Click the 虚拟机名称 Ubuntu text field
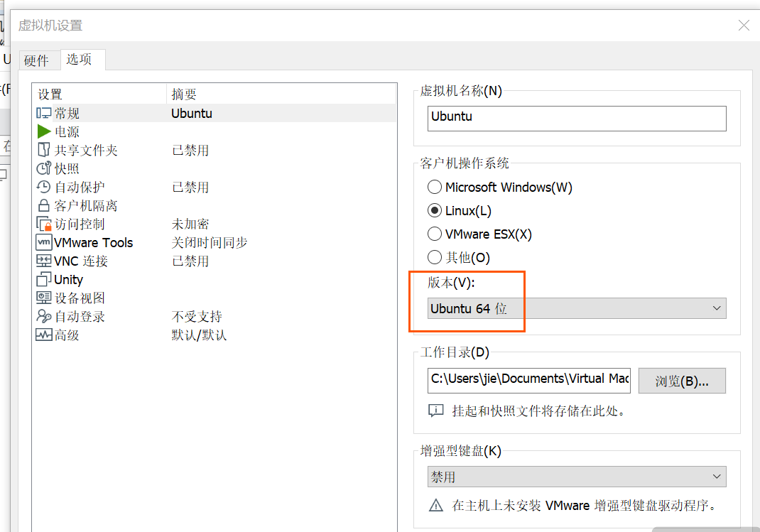 click(x=577, y=118)
